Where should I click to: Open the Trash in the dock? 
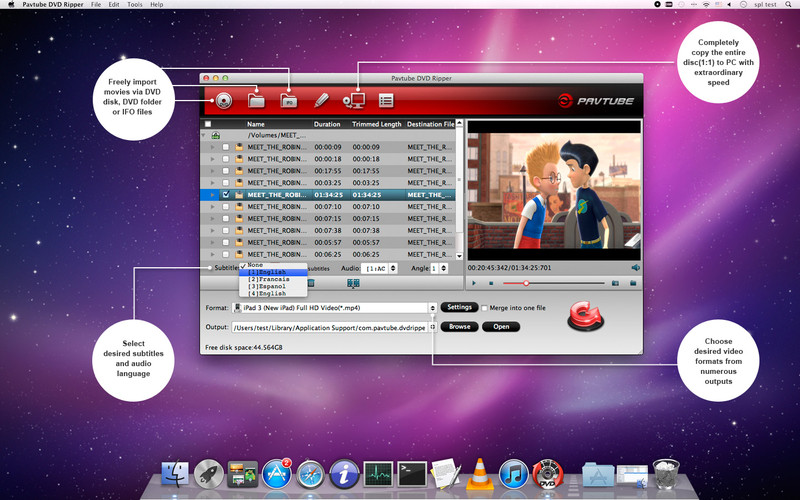[x=666, y=474]
